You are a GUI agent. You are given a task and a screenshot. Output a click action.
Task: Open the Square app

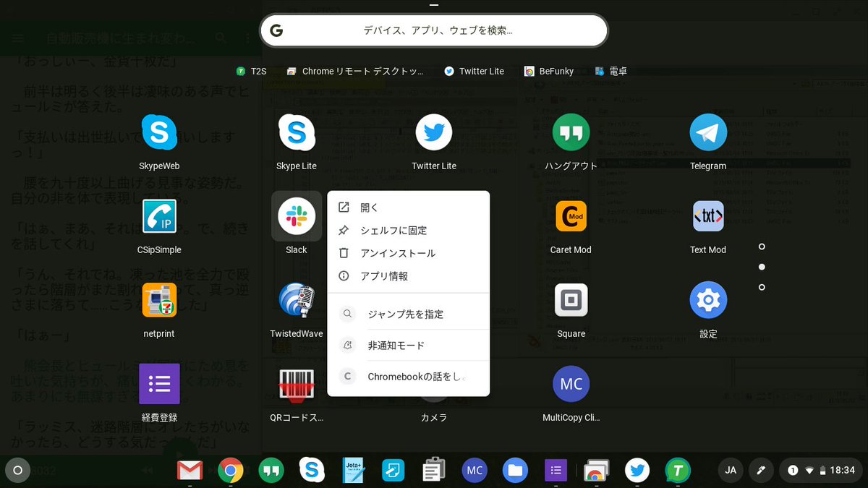coord(571,300)
